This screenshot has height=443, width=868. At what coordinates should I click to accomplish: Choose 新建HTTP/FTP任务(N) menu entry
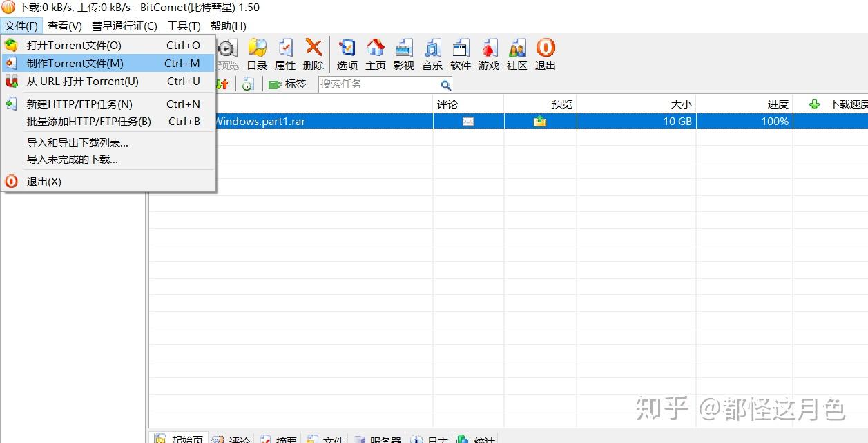(x=108, y=104)
